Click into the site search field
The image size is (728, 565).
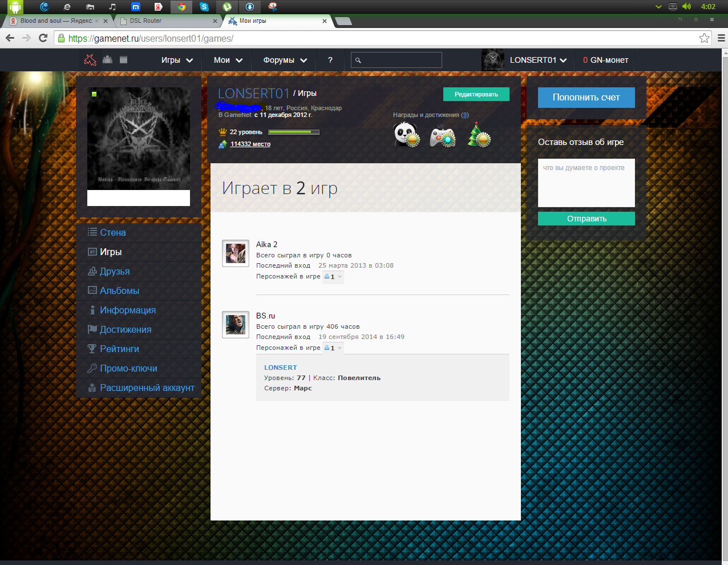point(396,60)
